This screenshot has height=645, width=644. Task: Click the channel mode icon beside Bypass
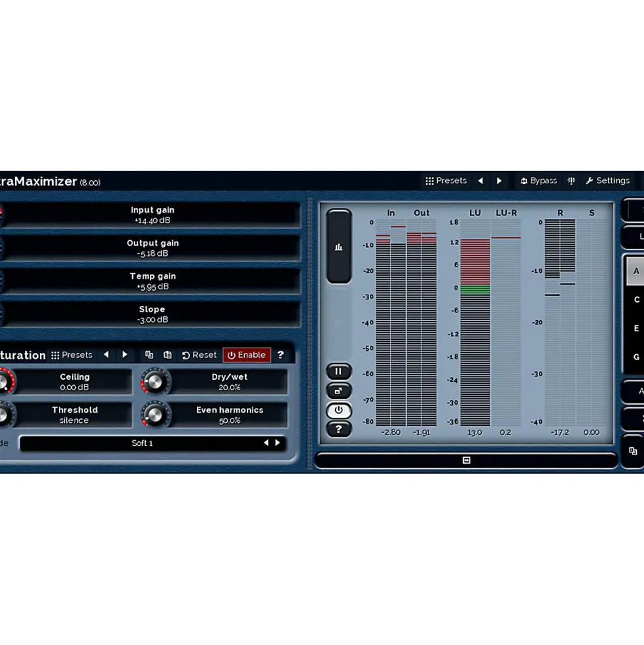(x=571, y=181)
